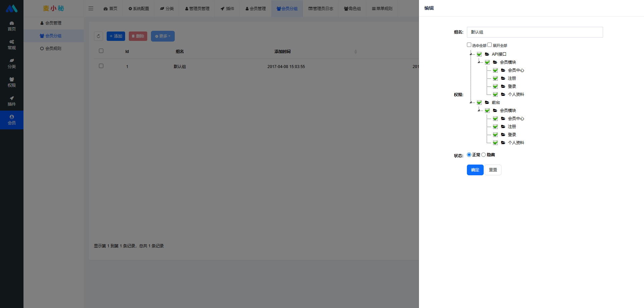This screenshot has width=644, height=308.
Task: Toggle the hamburger menu icon
Action: point(91,8)
